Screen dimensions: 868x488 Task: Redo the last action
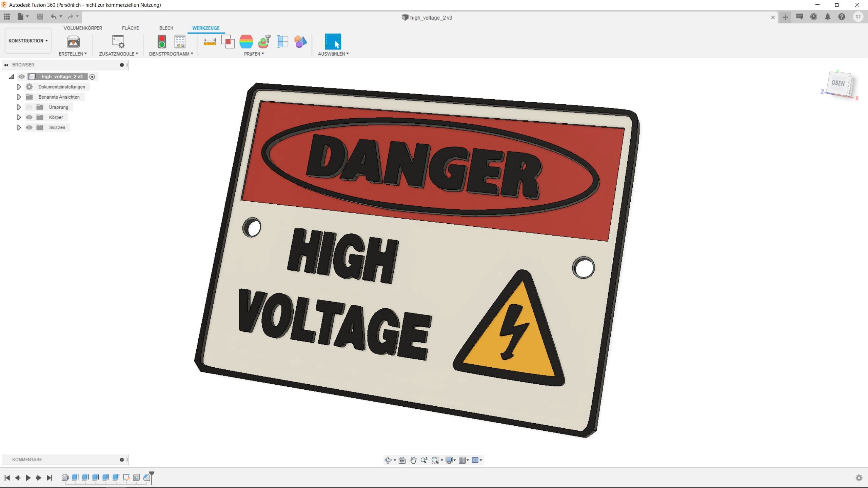tap(70, 17)
